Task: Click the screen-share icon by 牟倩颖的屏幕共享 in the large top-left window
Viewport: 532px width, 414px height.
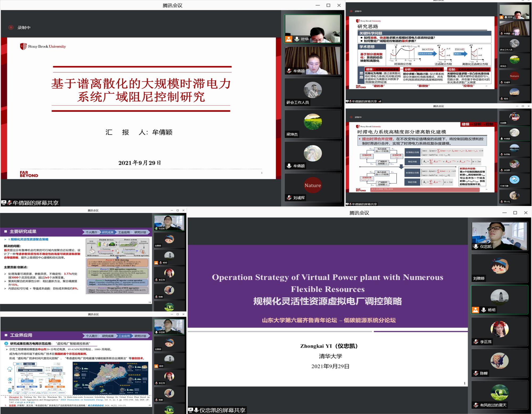Action: click(4, 203)
